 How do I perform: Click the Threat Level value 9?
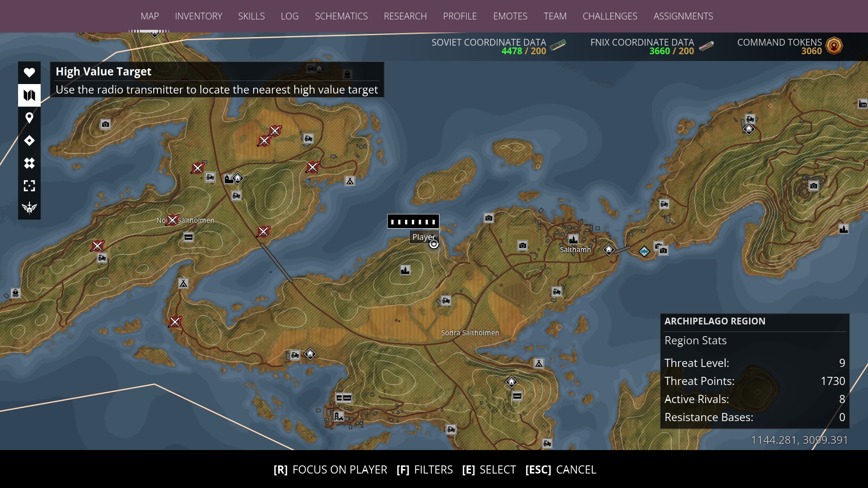click(842, 363)
